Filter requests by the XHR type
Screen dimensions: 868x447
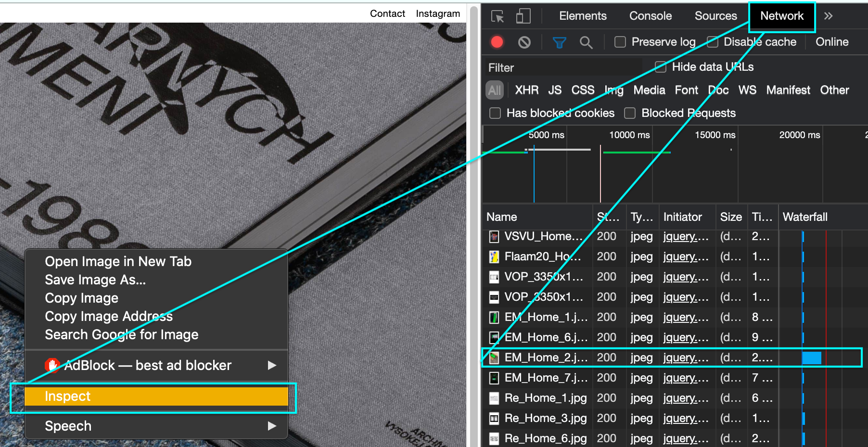click(526, 90)
